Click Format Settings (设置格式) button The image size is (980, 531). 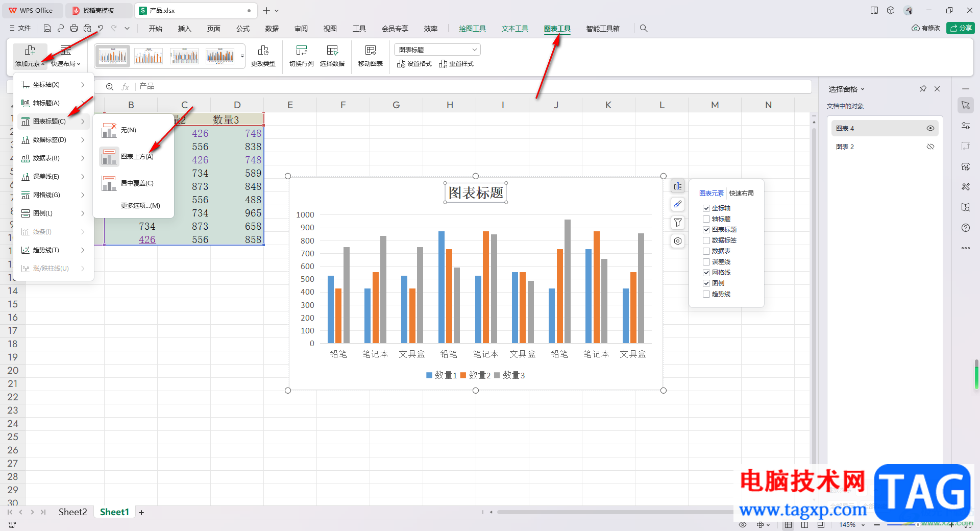click(x=414, y=64)
